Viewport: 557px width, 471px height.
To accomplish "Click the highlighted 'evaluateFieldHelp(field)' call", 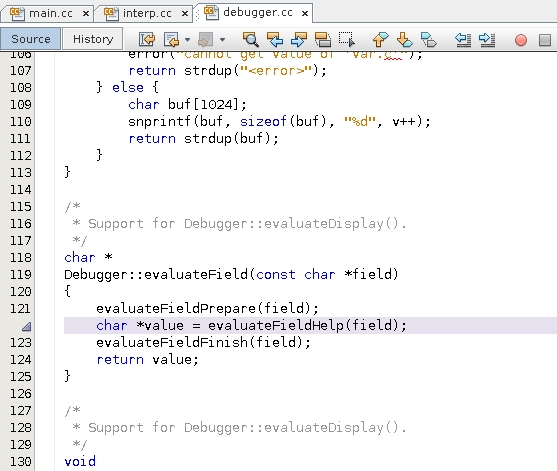I will [303, 325].
